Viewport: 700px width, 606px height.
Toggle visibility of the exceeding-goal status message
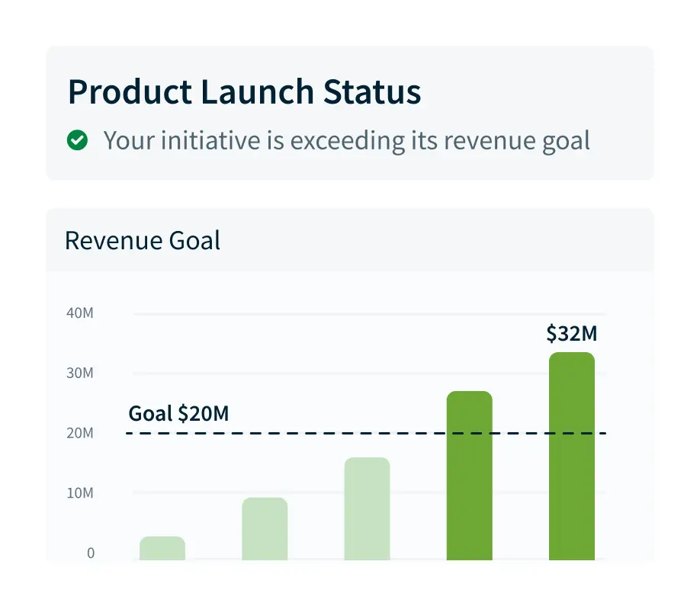[347, 140]
